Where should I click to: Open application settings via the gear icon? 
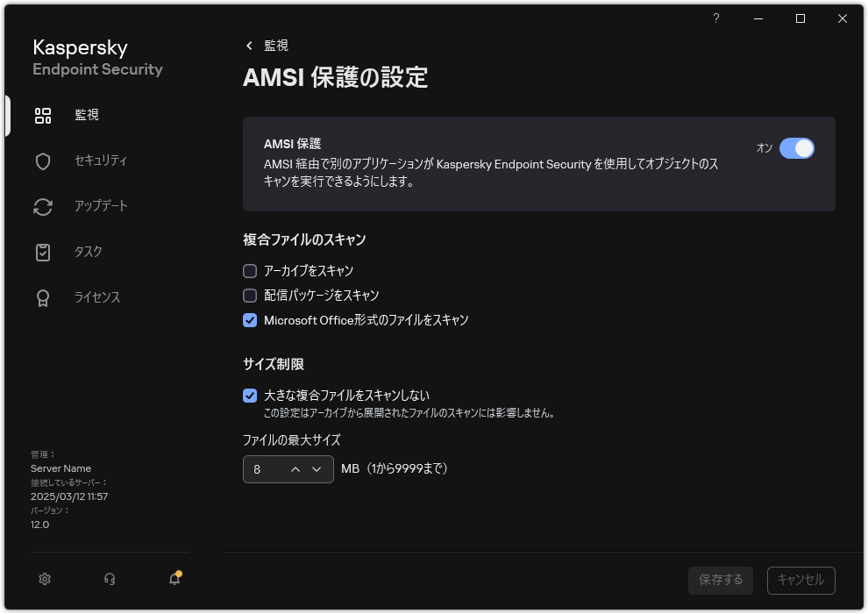(x=44, y=579)
